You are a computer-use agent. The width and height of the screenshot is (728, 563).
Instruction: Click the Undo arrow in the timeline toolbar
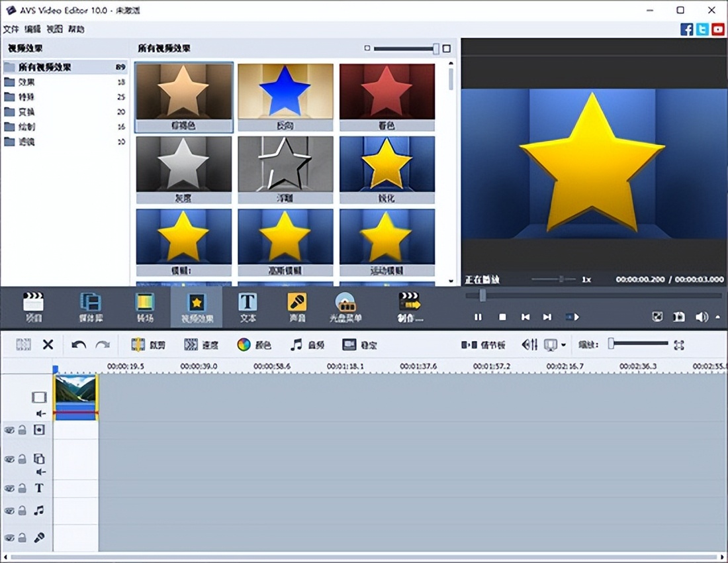click(79, 344)
